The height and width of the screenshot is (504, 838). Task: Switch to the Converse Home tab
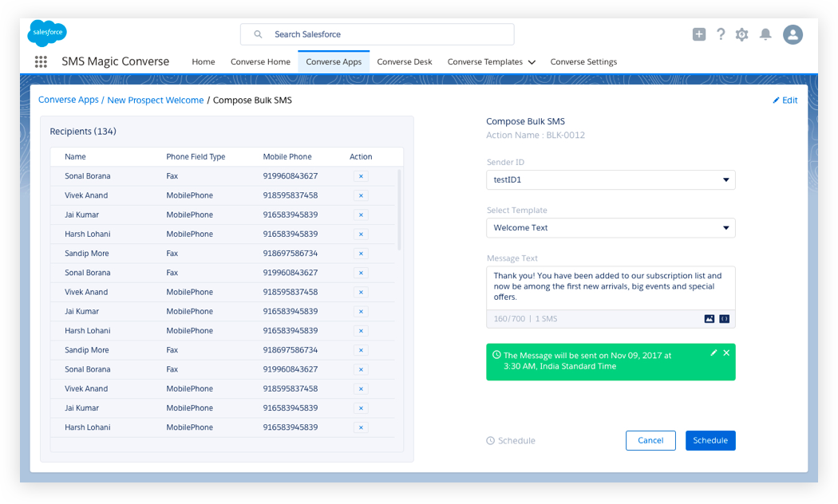(260, 62)
